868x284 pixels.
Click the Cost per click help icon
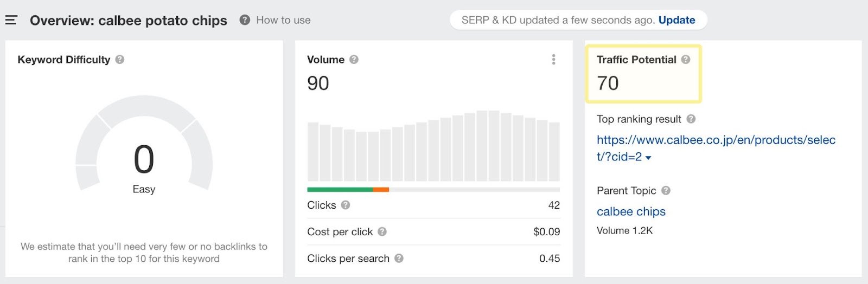pyautogui.click(x=382, y=232)
